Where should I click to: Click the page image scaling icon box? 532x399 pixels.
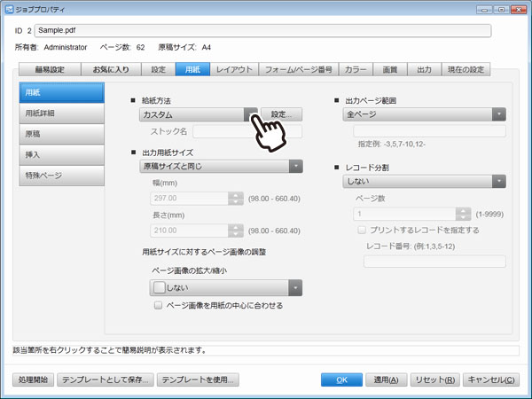pos(159,287)
